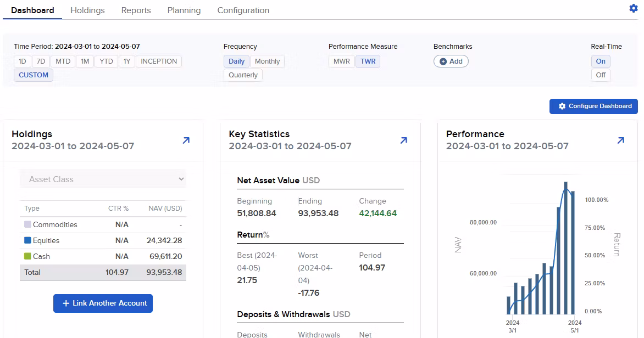Click Configure Dashboard button
This screenshot has height=338, width=644.
pyautogui.click(x=593, y=106)
